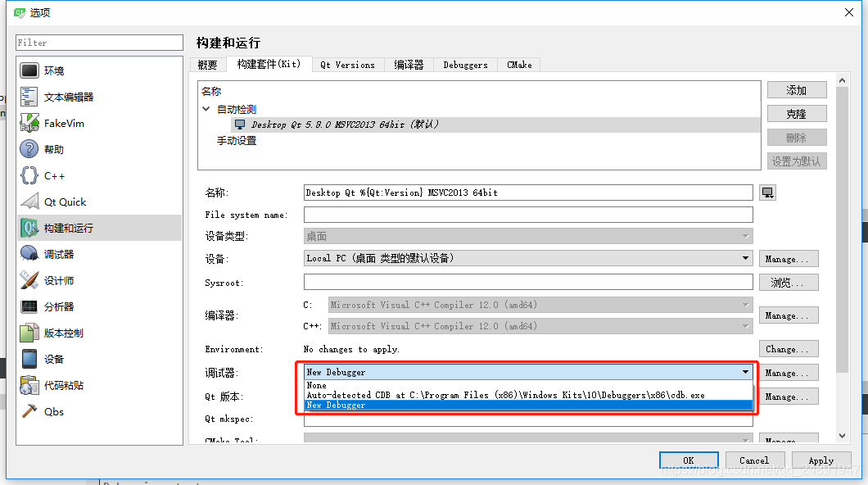The width and height of the screenshot is (868, 485).
Task: Click the Apply button
Action: [821, 460]
